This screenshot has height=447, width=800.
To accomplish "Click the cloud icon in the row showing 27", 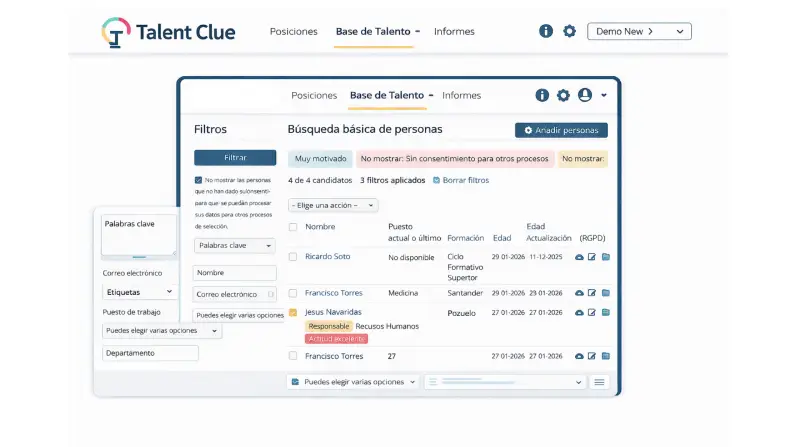I will (x=579, y=356).
